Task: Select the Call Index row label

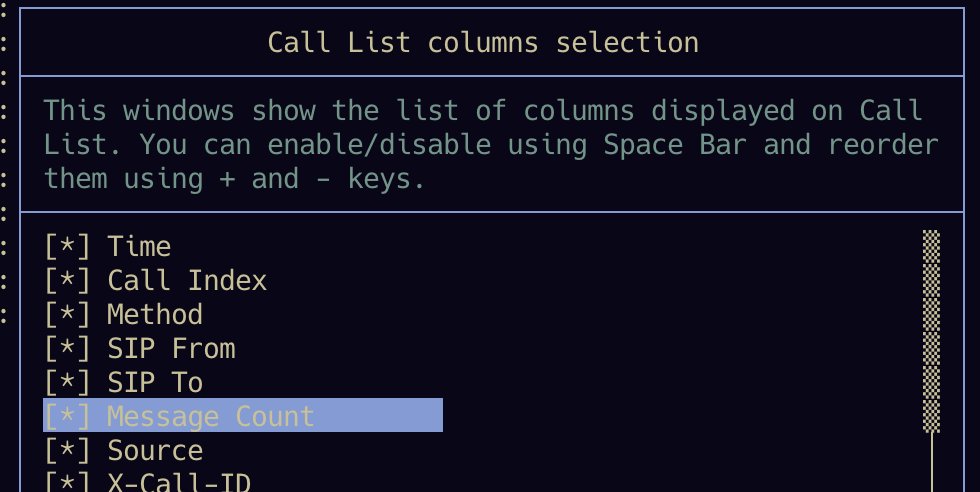Action: pyautogui.click(x=187, y=281)
